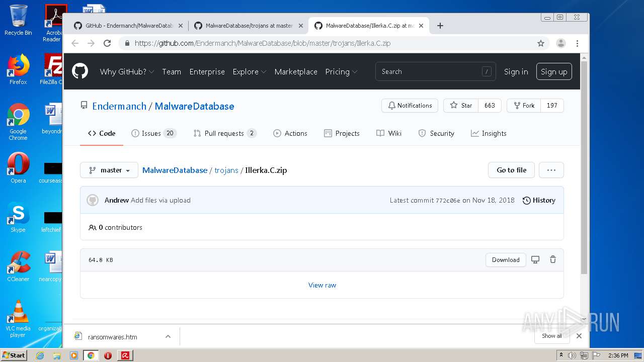The image size is (644, 362).
Task: Expand the Pricing menu
Action: tap(341, 71)
